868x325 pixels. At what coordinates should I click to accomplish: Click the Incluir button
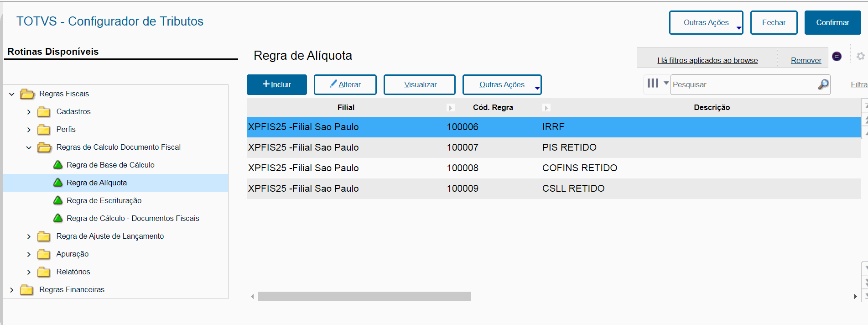pos(276,84)
